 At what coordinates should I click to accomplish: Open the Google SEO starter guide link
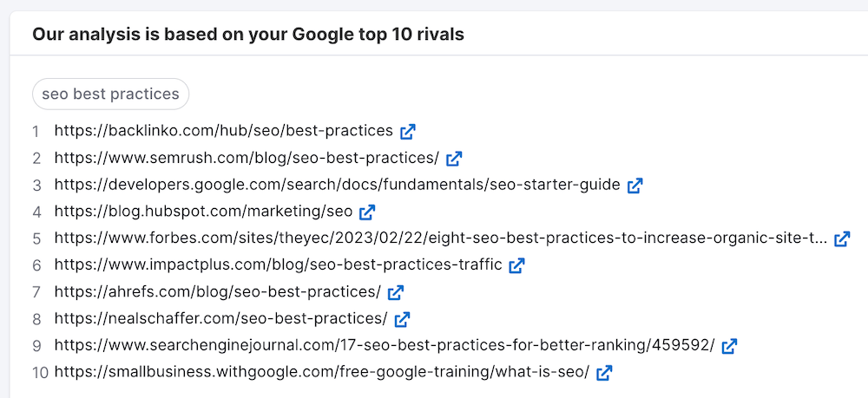click(337, 185)
